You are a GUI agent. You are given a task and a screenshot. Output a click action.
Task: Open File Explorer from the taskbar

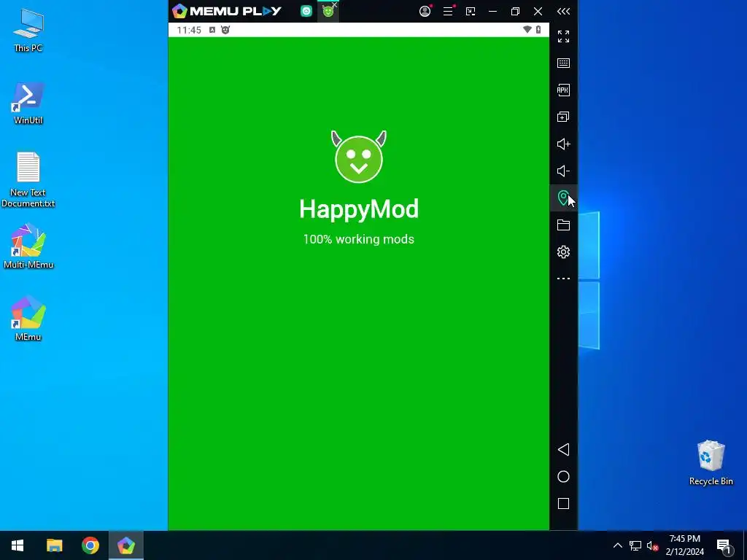54,545
